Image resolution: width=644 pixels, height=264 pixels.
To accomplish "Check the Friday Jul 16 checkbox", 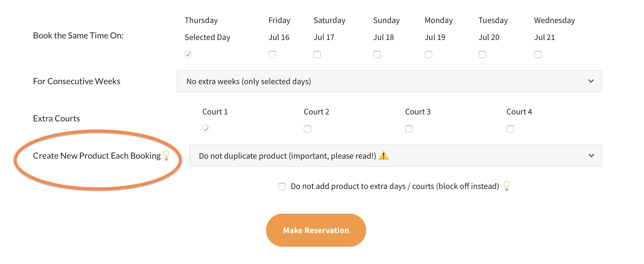I will click(272, 54).
